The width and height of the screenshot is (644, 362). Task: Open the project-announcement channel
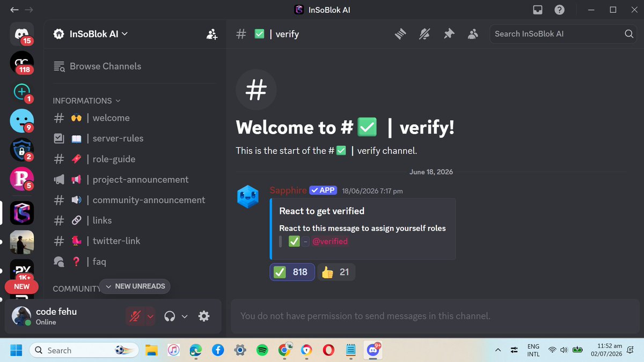coord(134,180)
